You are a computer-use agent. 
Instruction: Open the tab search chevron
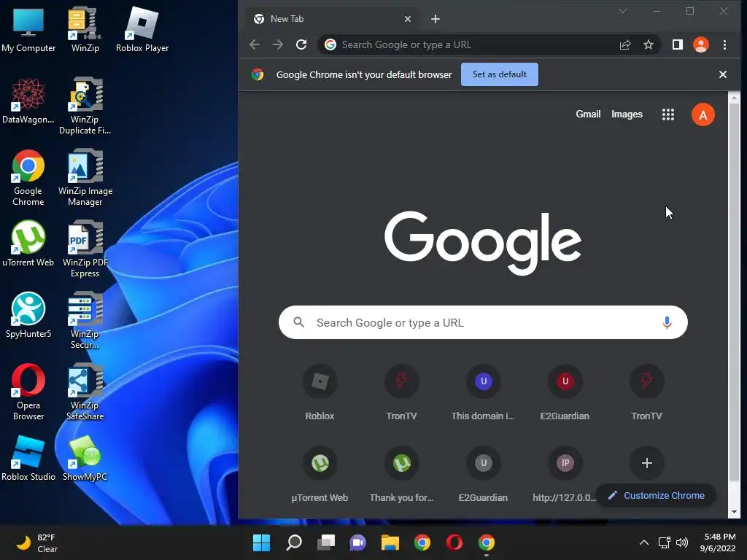point(623,11)
